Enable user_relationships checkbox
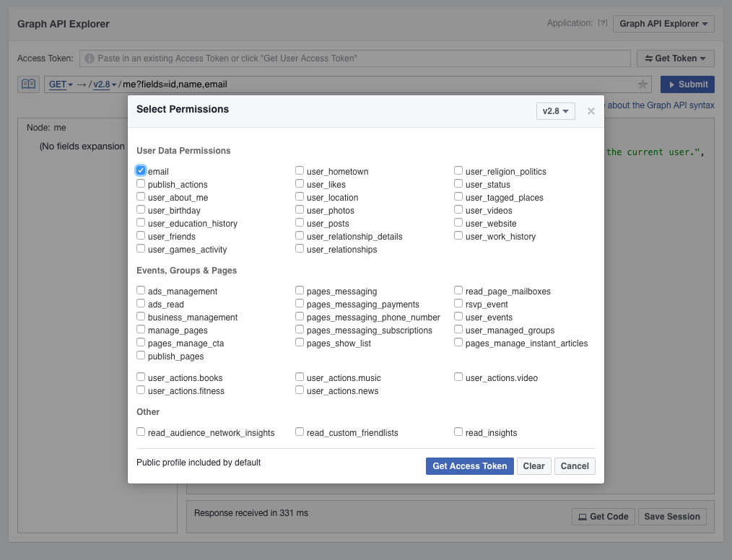Image resolution: width=732 pixels, height=560 pixels. click(x=300, y=249)
